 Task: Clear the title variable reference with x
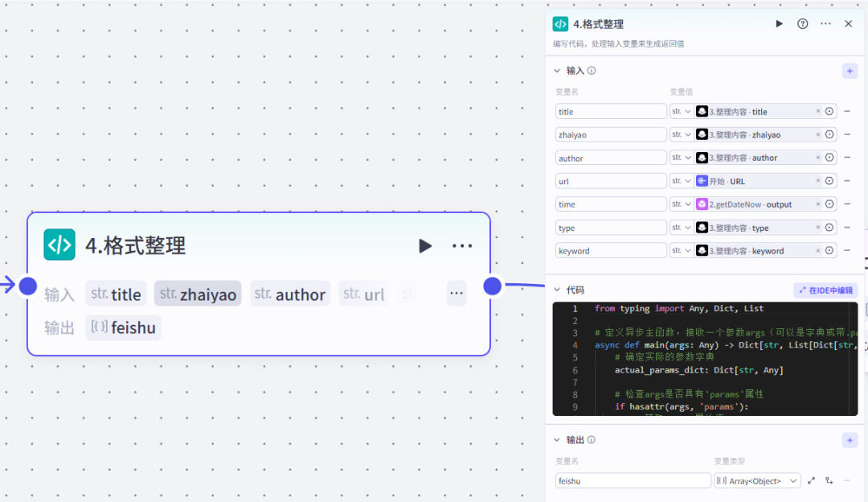pyautogui.click(x=818, y=112)
